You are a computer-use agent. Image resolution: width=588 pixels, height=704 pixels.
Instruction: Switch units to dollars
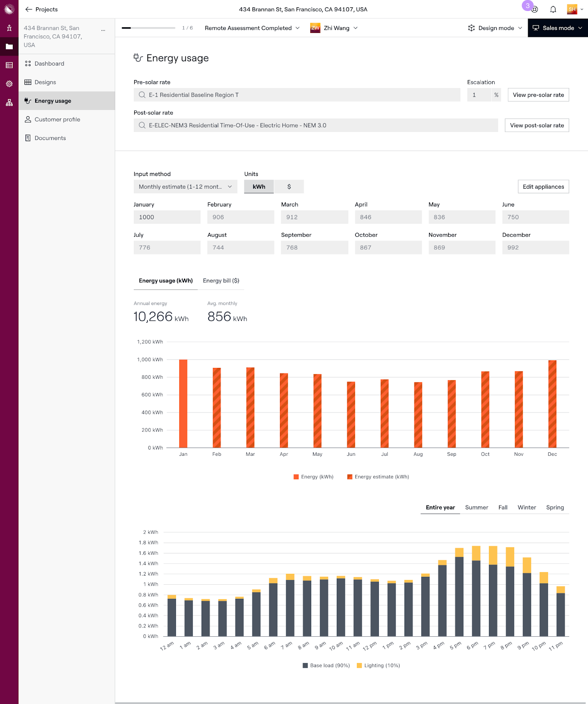289,187
